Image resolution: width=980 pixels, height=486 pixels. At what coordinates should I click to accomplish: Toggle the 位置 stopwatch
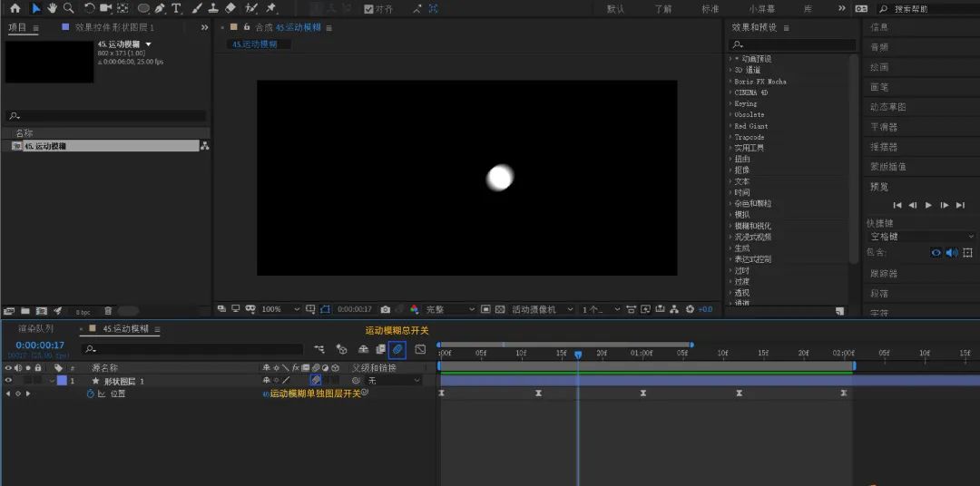tap(90, 394)
